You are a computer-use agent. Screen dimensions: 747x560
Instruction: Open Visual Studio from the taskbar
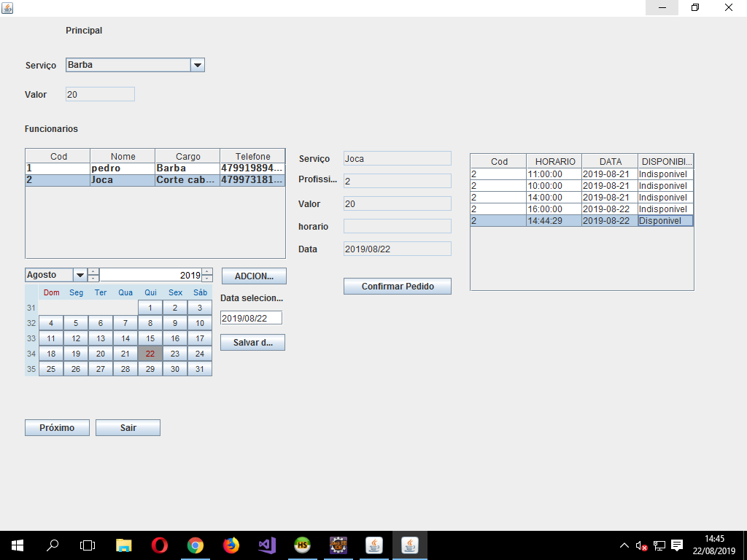pyautogui.click(x=267, y=545)
